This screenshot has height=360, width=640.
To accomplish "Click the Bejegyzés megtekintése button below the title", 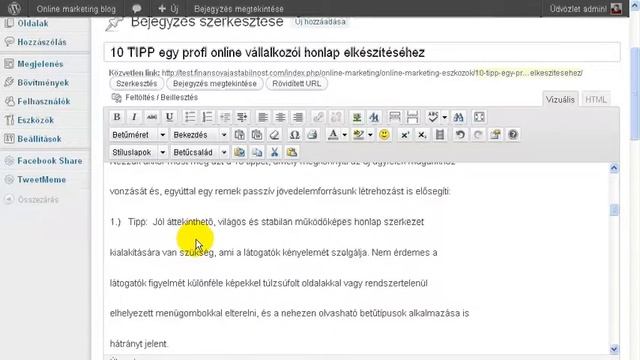I will tap(215, 84).
